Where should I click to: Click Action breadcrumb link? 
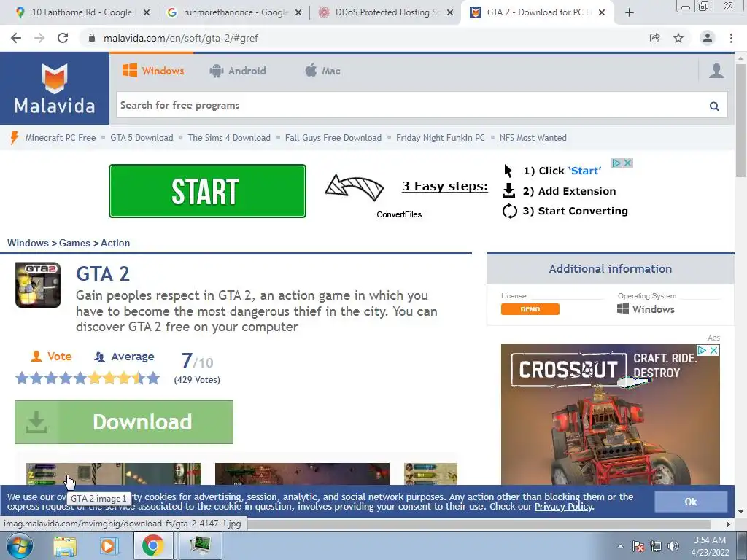click(x=115, y=243)
